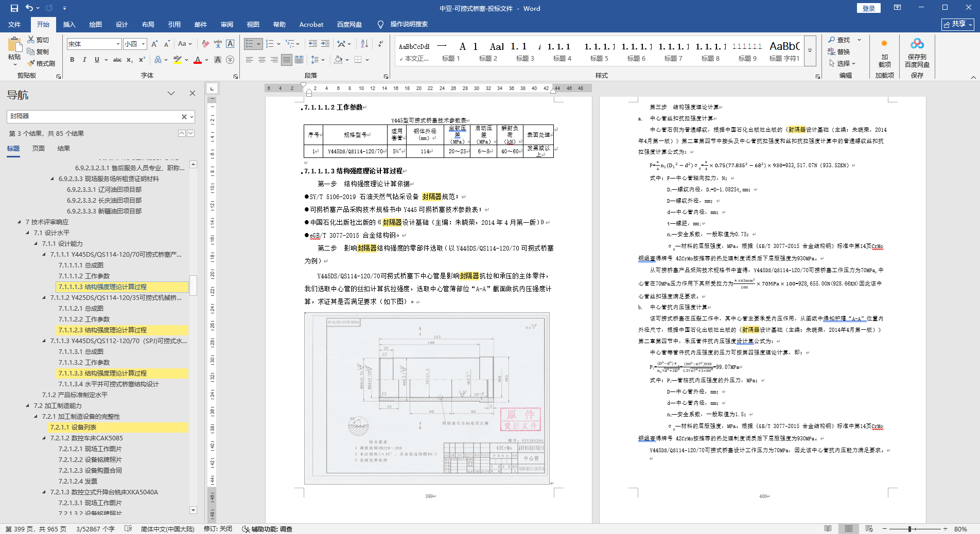Toggle underline formatting
Viewport: 980px width, 534px height.
pos(97,60)
